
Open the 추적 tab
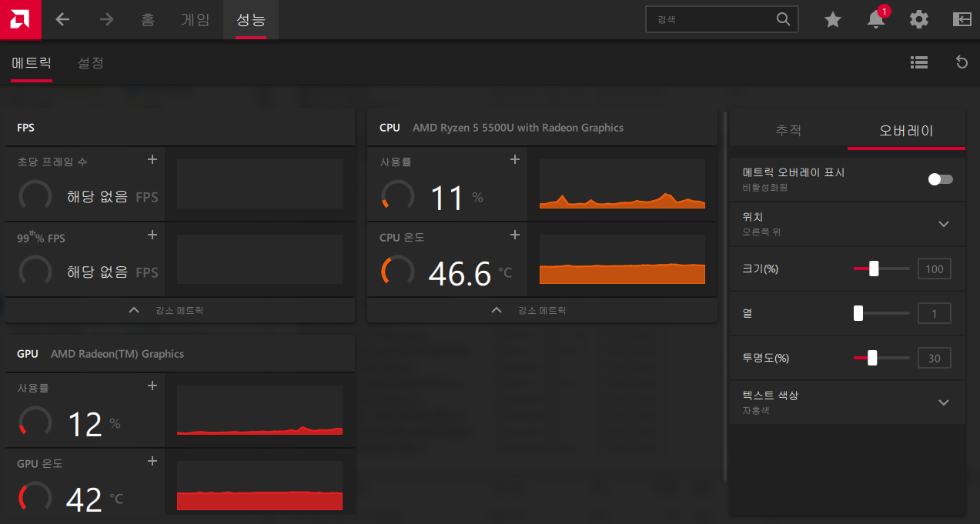pyautogui.click(x=788, y=130)
